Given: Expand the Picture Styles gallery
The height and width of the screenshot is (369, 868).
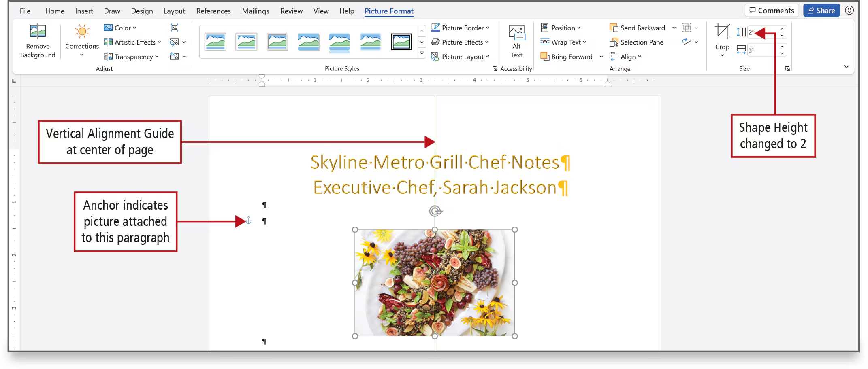Looking at the screenshot, I should pos(422,53).
